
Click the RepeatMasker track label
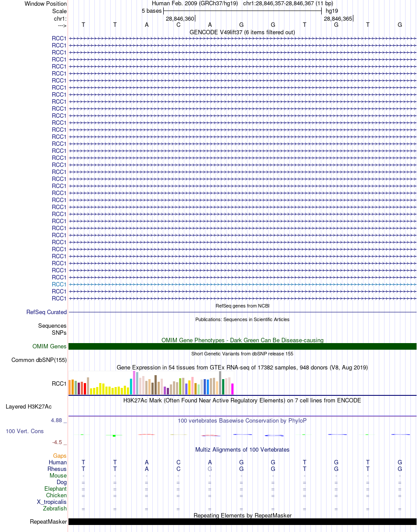coord(48,522)
